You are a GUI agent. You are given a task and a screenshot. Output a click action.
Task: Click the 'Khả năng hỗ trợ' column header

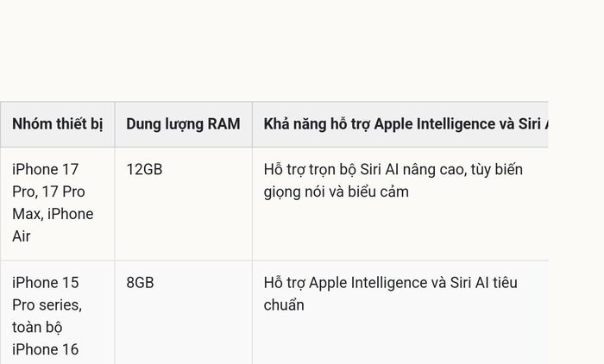click(400, 124)
